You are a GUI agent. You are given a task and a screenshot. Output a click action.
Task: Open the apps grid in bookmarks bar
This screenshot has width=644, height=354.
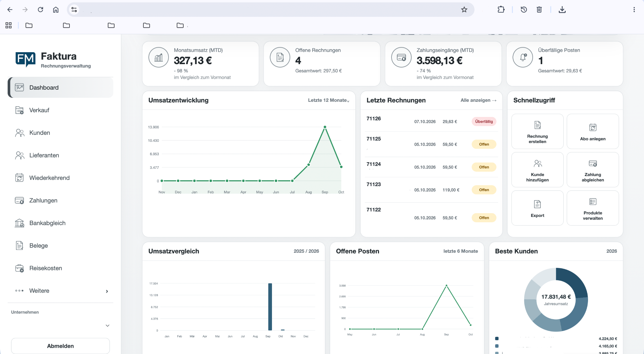(x=8, y=25)
